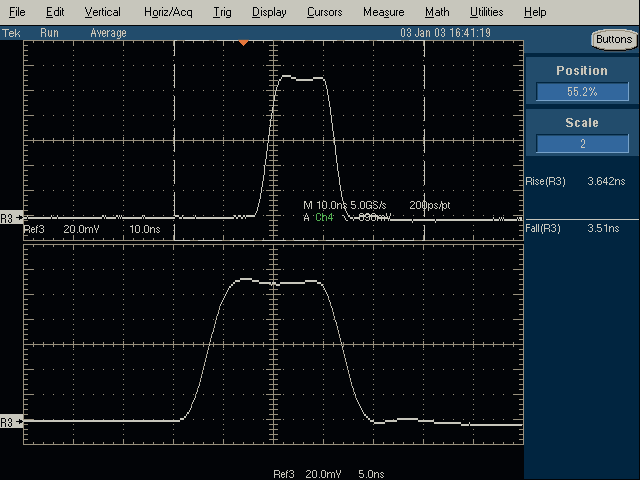
Task: Click the Position panel heading
Action: click(582, 71)
